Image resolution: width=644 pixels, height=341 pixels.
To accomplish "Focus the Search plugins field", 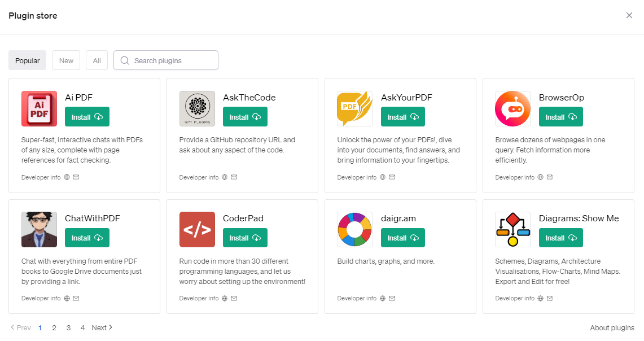I will click(166, 60).
